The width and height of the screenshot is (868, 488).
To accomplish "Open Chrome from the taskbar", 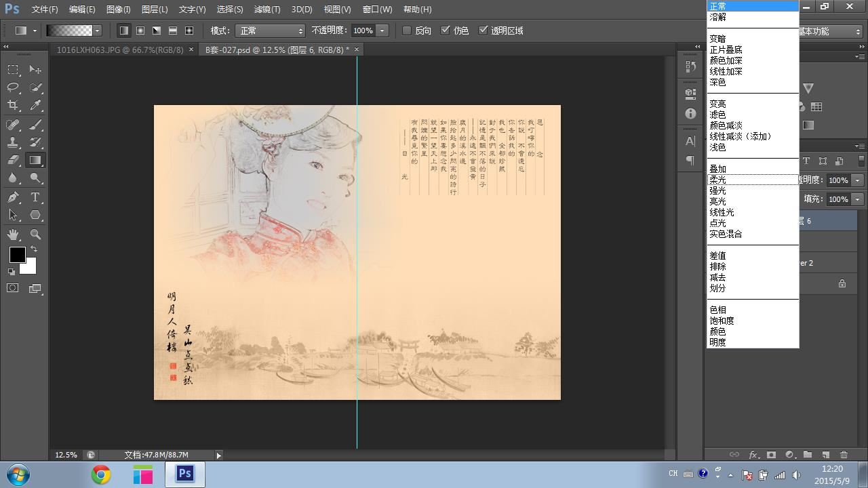I will coord(101,474).
